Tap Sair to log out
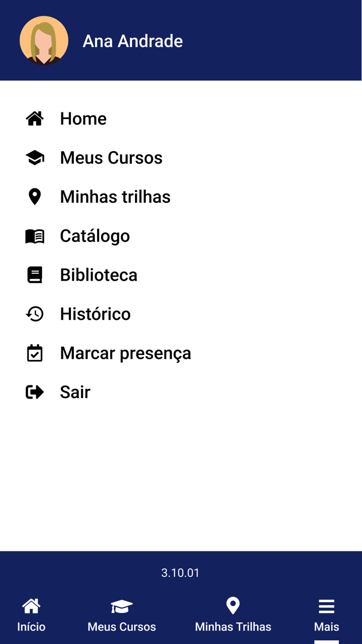Viewport: 362px width, 644px height. tap(75, 392)
